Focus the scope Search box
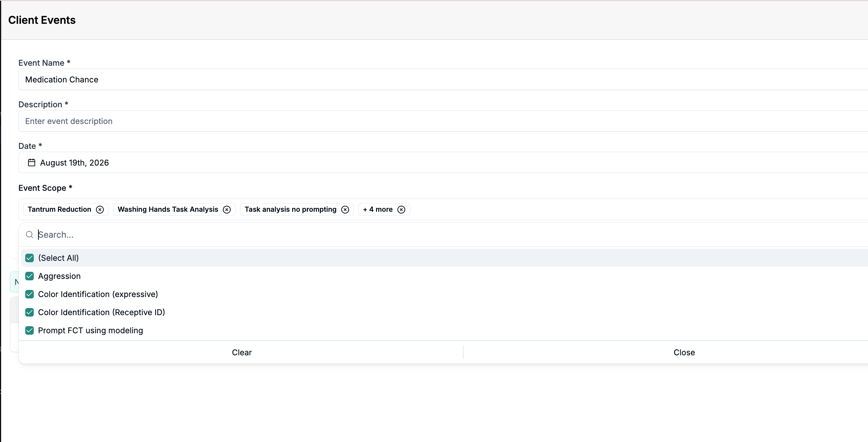 [x=451, y=235]
